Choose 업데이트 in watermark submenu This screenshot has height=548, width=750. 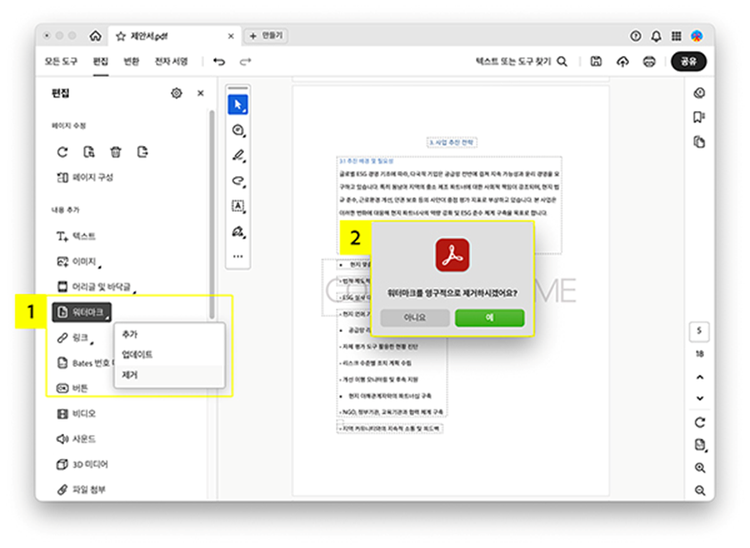pos(169,355)
